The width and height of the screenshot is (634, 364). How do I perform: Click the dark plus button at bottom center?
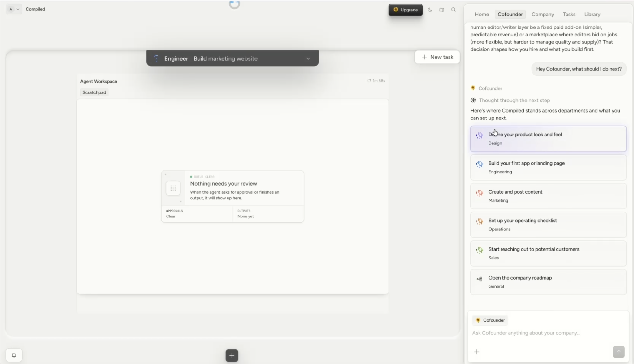click(232, 355)
